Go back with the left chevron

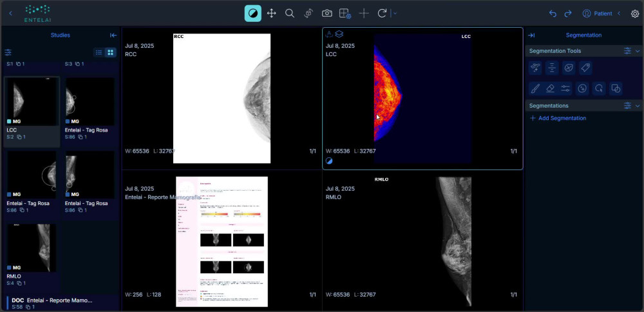11,14
